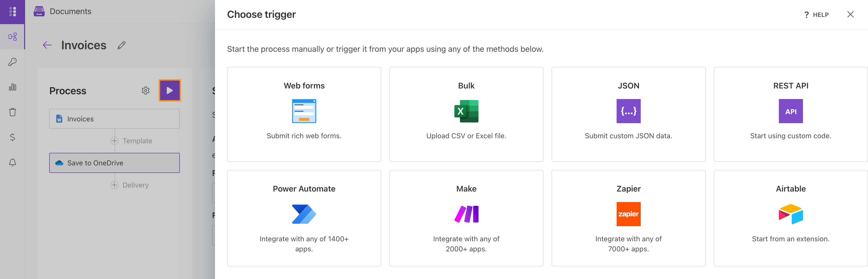Select the Invoices Word template item
This screenshot has height=279, width=868.
point(115,119)
